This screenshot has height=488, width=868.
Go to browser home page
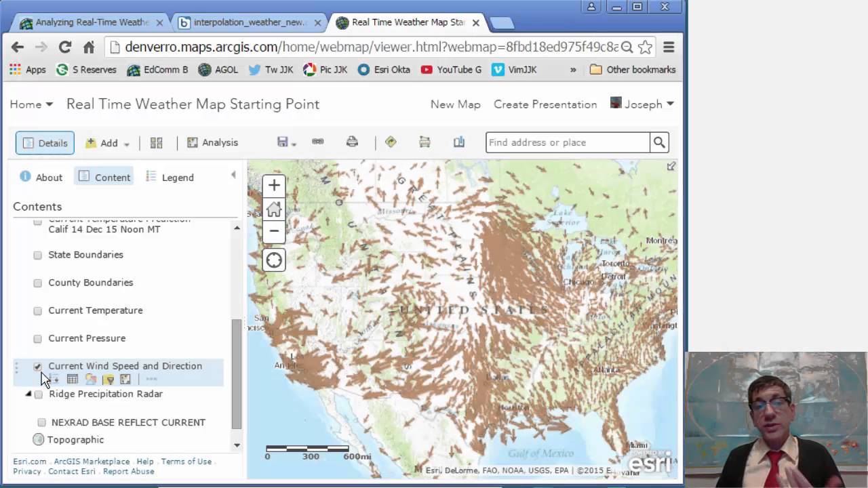(x=89, y=47)
